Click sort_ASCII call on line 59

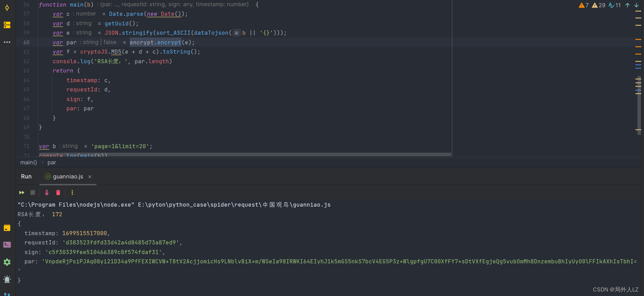173,33
